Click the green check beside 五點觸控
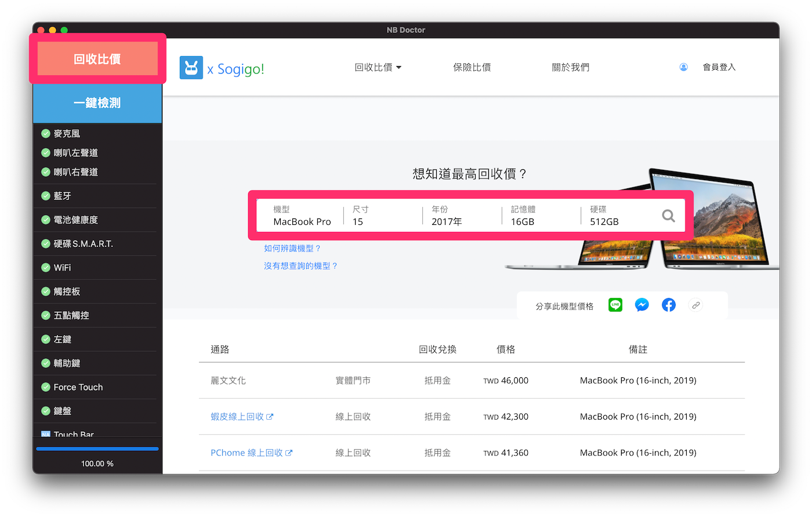Screen dimensions: 812x517 46,315
